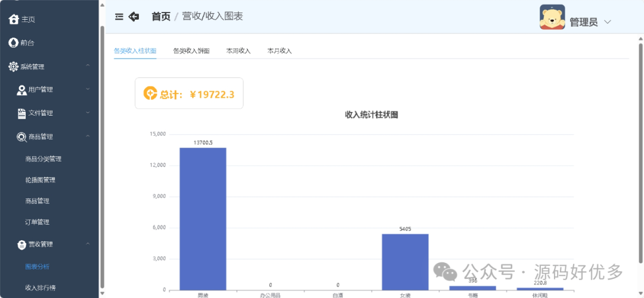Image resolution: width=644 pixels, height=298 pixels.
Task: Collapse the 营收管理 submenu chevron
Action: coord(88,244)
